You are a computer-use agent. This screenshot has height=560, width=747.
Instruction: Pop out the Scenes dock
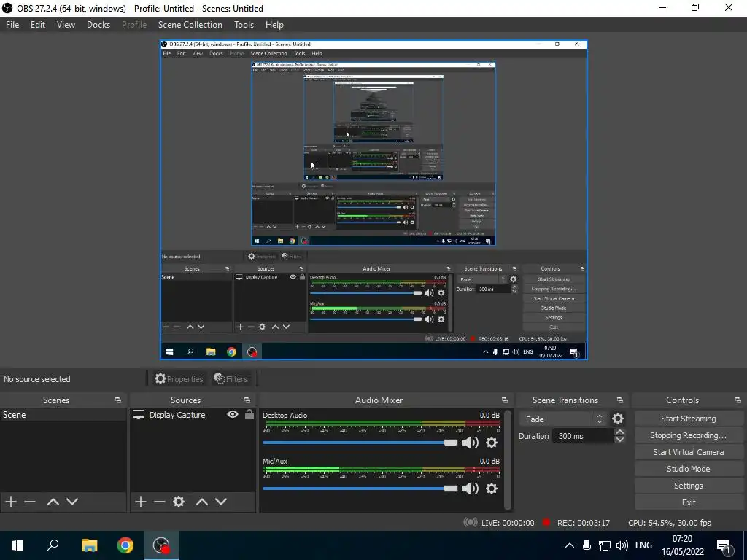pyautogui.click(x=118, y=400)
